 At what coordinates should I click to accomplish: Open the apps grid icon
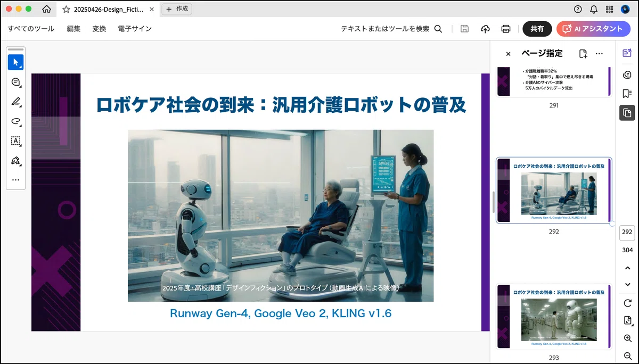coord(610,9)
